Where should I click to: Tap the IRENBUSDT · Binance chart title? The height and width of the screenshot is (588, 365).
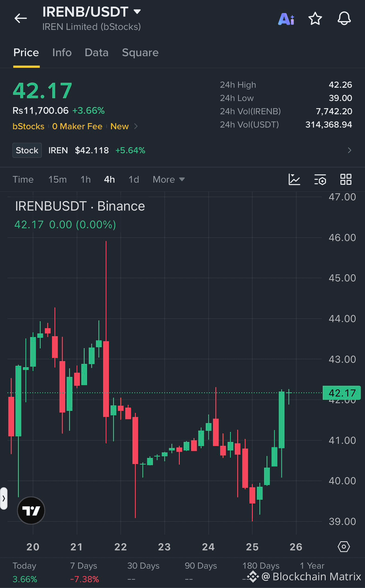click(x=80, y=206)
